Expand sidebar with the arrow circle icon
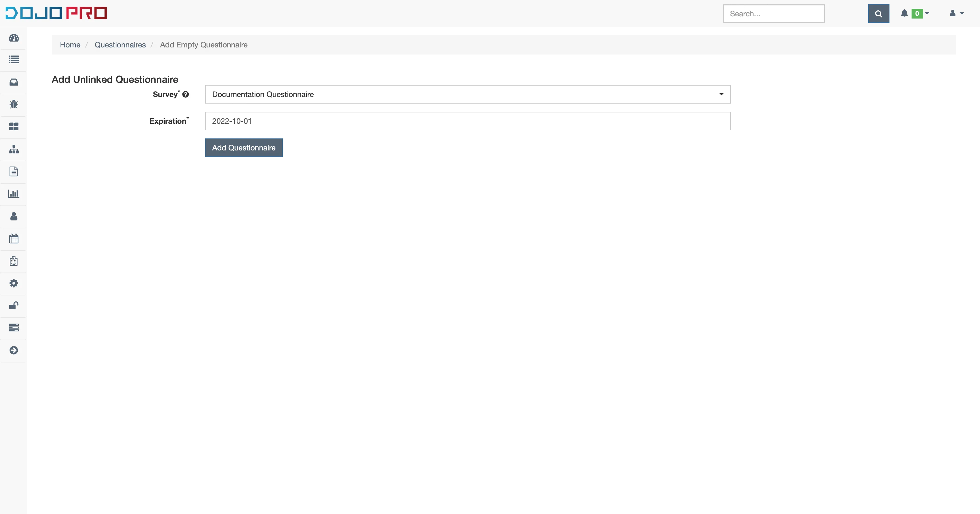This screenshot has width=980, height=514. pyautogui.click(x=14, y=350)
